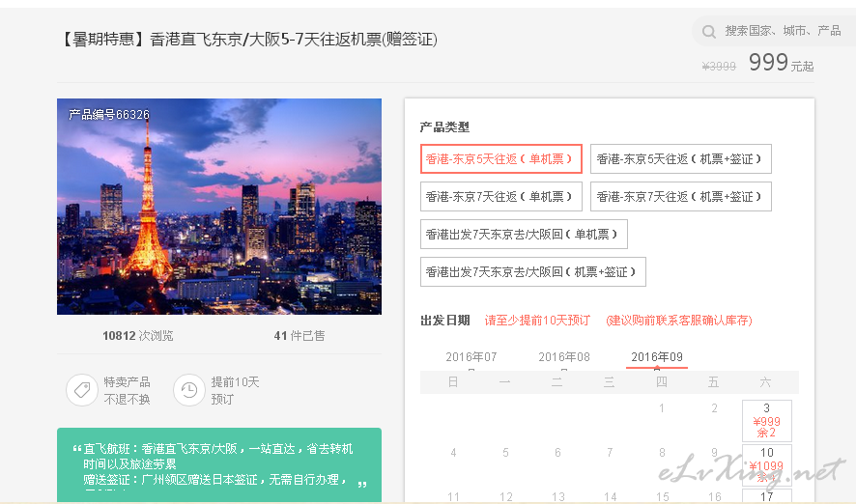Click the 请至少提前10天预订 notice

[537, 321]
